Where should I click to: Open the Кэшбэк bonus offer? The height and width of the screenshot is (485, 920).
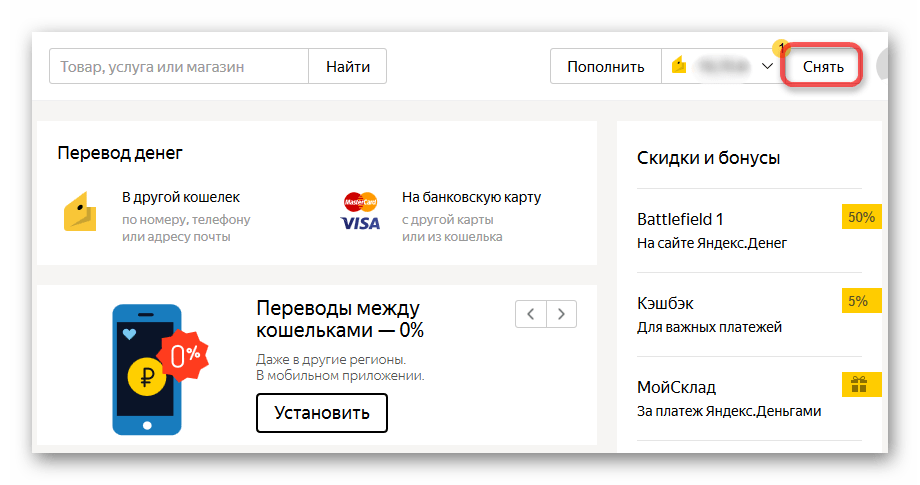tap(665, 303)
